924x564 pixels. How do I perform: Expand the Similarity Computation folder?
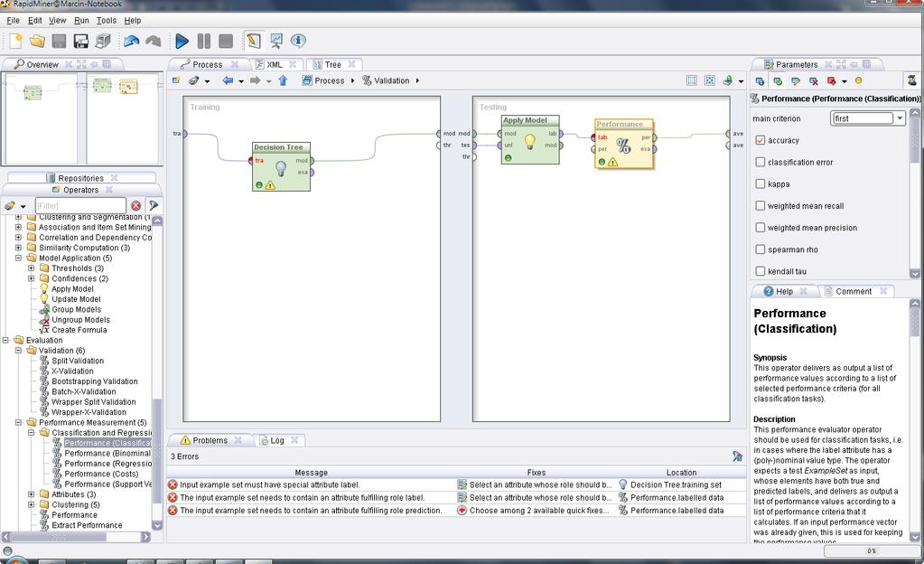(x=18, y=248)
